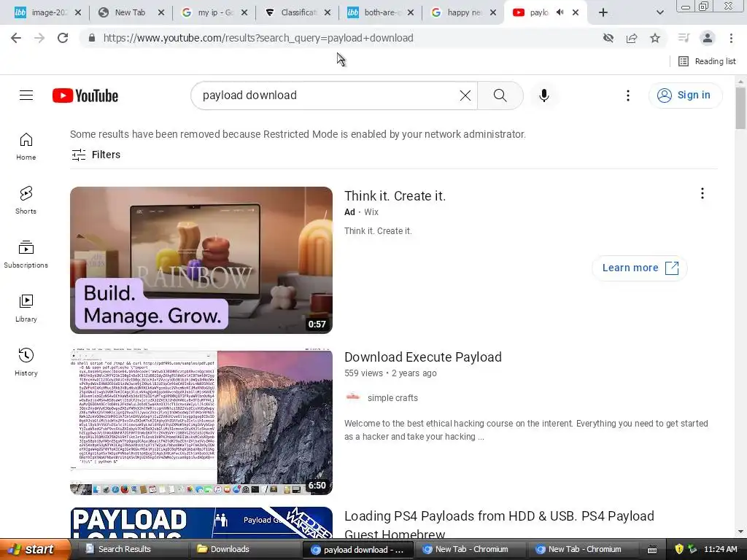
Task: Open Library in the sidebar
Action: pos(26,308)
